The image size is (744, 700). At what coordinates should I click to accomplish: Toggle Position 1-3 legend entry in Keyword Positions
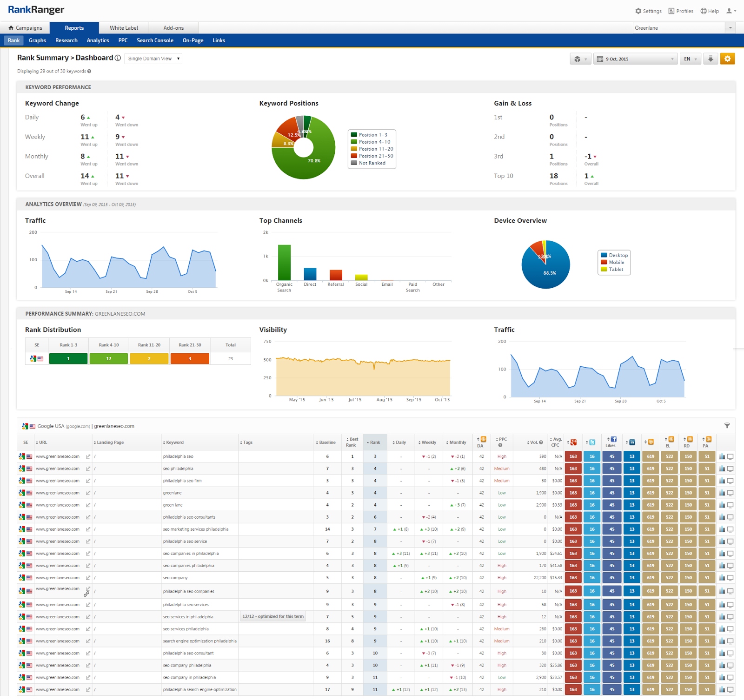click(x=372, y=135)
